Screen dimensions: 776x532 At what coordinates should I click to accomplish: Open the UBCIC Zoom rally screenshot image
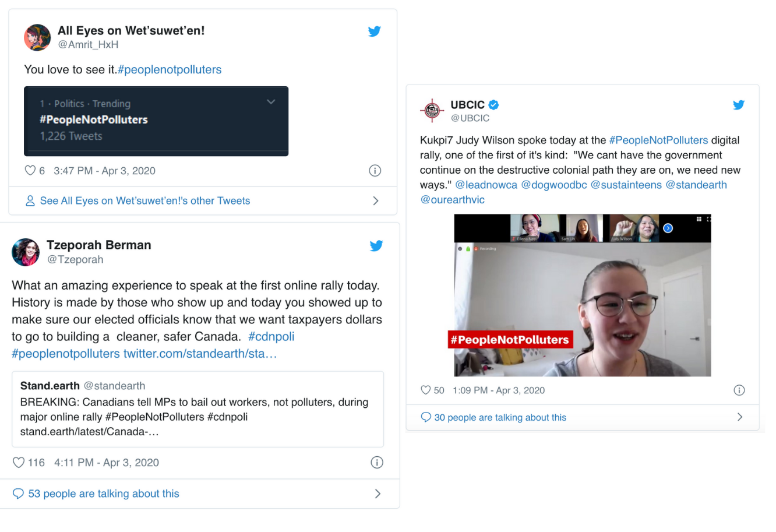[x=583, y=295]
